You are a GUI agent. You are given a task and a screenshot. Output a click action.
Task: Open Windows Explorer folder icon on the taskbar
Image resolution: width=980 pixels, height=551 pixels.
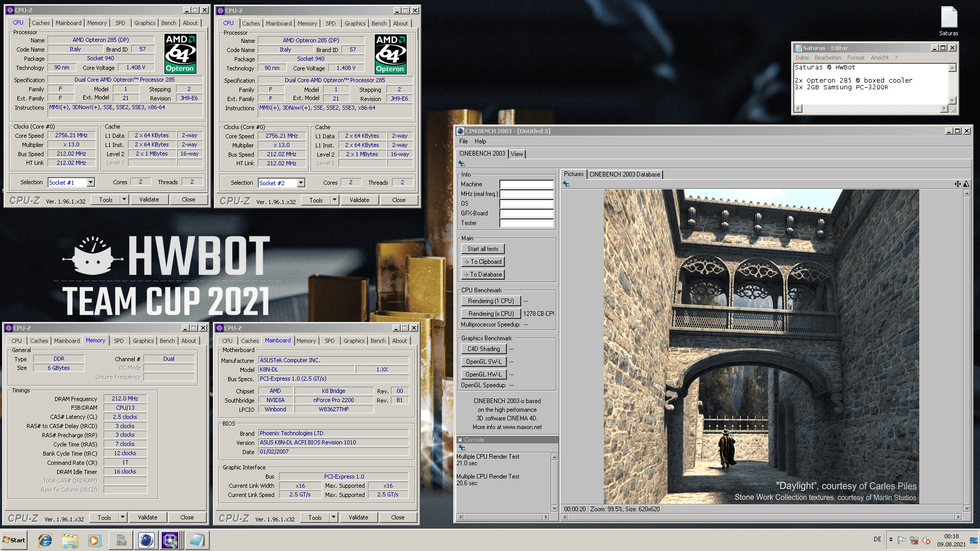tap(70, 540)
